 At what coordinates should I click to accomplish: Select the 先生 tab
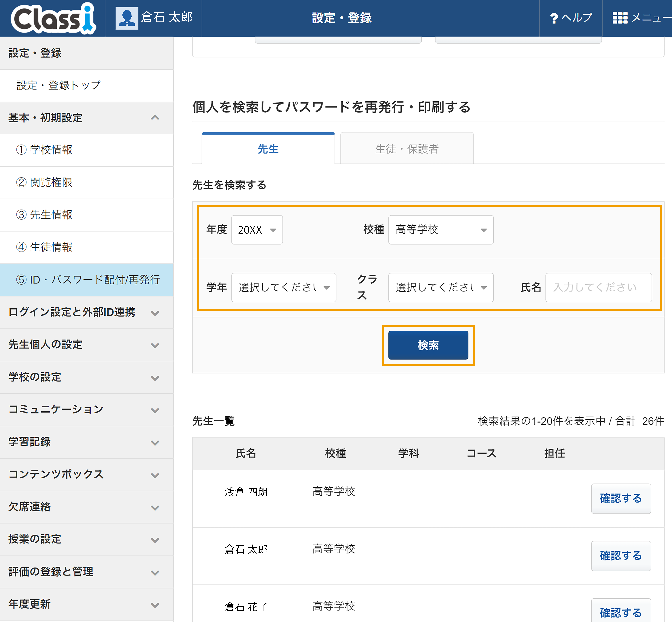(x=268, y=148)
